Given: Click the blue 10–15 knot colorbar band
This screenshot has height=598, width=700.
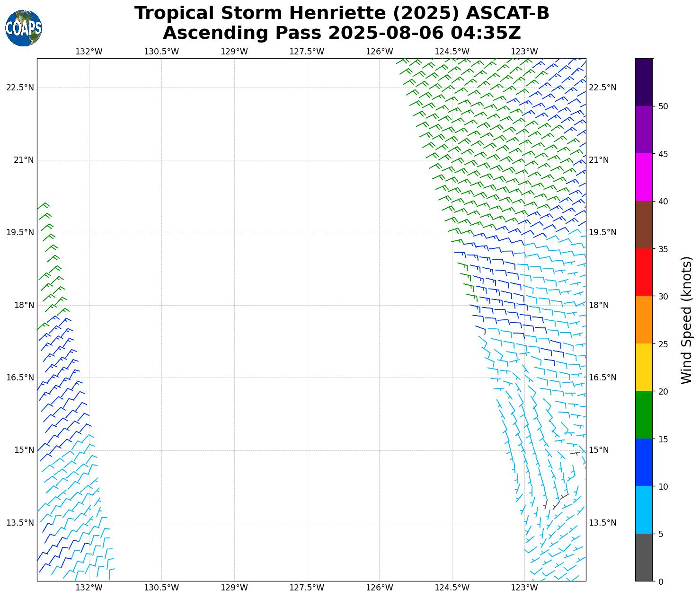Looking at the screenshot, I should click(644, 462).
